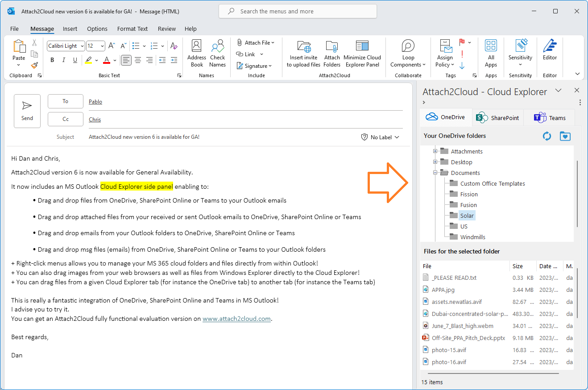Click the All Apps icon
This screenshot has width=588, height=390.
point(491,53)
